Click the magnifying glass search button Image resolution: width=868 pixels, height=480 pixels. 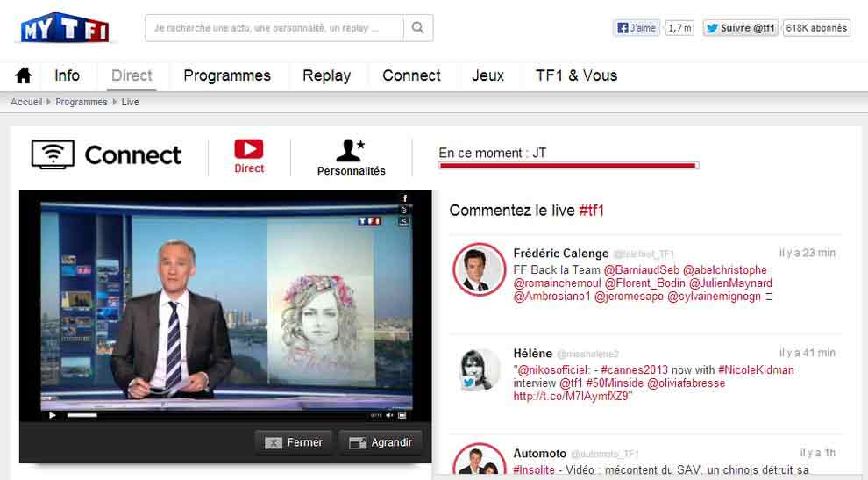(418, 28)
